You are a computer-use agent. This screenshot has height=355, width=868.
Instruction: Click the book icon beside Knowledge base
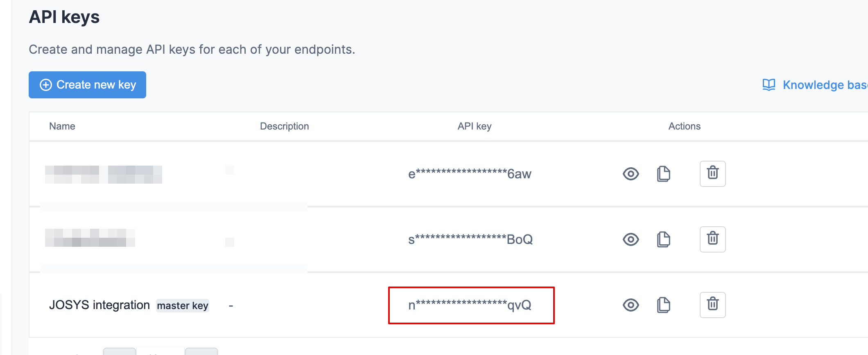pos(769,85)
